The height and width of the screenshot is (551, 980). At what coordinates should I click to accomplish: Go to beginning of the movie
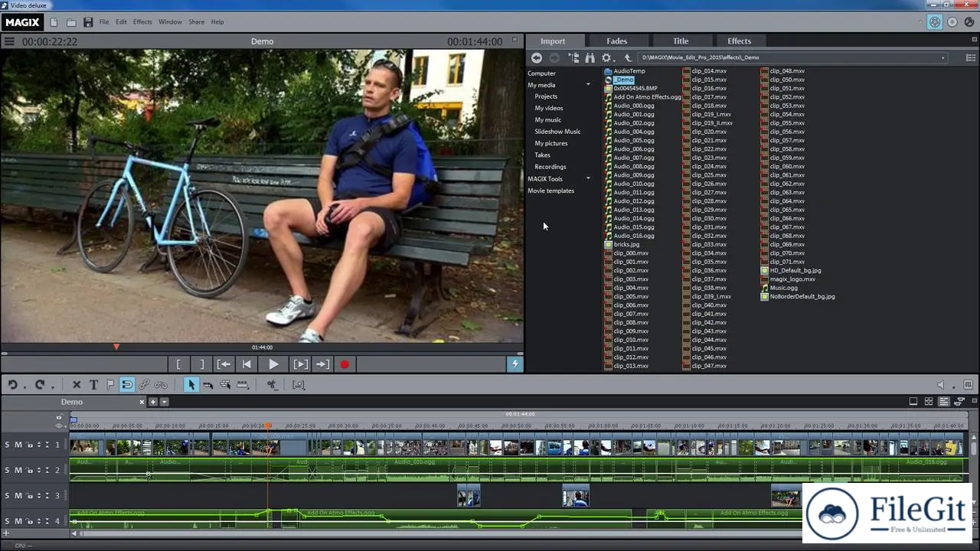tap(247, 364)
